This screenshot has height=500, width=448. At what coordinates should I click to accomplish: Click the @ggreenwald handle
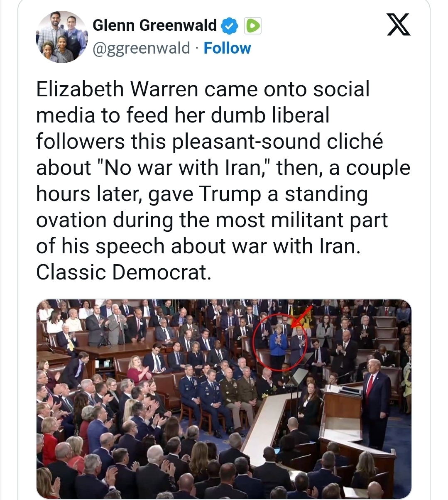pyautogui.click(x=141, y=48)
